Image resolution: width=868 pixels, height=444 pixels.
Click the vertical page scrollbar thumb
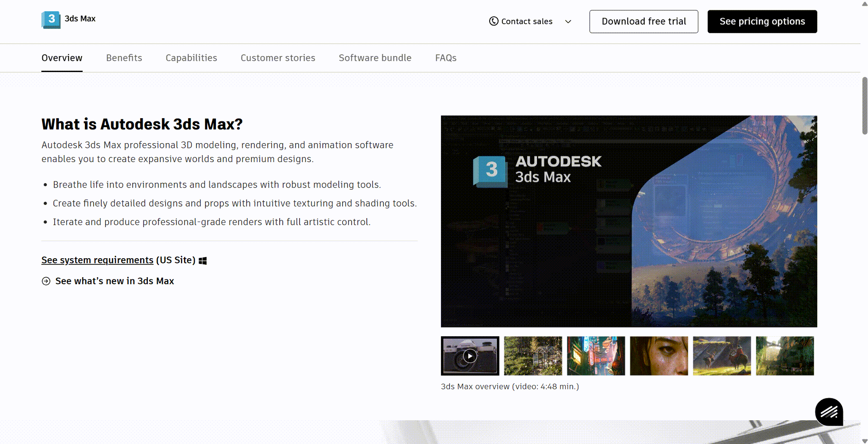864,106
